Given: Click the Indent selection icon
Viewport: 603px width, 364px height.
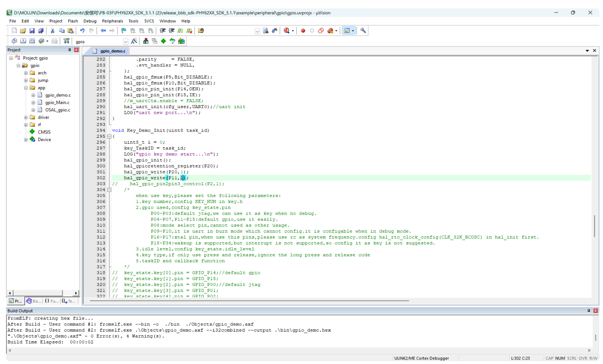Looking at the screenshot, I should coord(162,30).
